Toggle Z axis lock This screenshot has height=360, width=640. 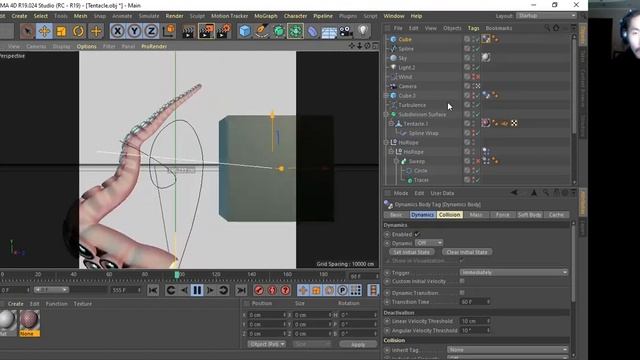click(151, 31)
